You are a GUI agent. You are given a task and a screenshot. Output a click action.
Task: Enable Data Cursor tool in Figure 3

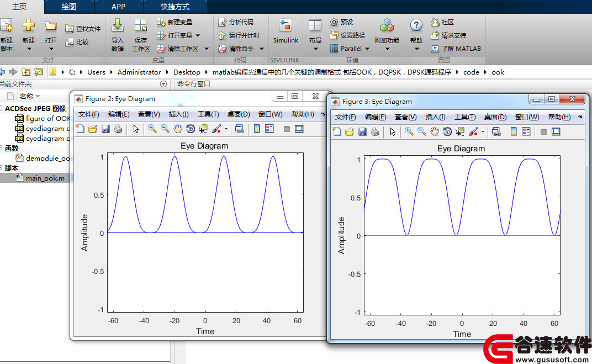click(460, 132)
